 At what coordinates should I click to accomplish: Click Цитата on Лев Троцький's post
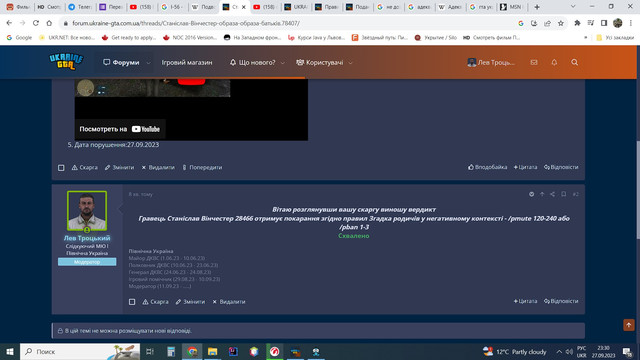[525, 301]
